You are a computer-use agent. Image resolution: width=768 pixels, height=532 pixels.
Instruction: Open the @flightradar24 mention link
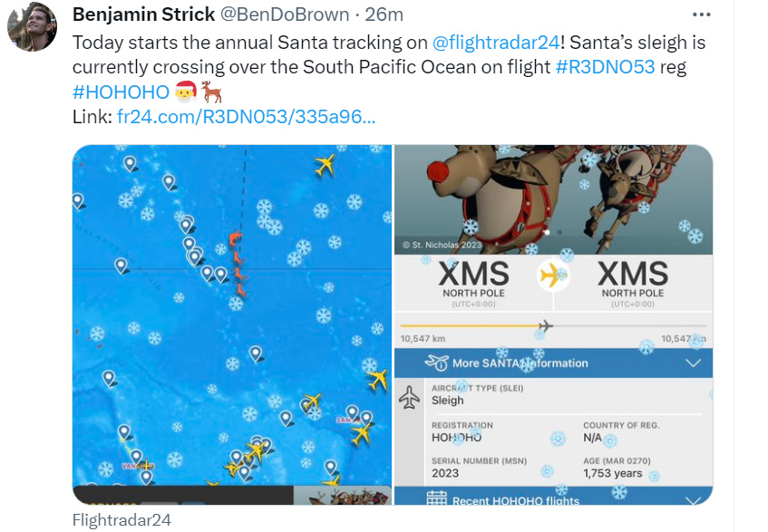click(496, 43)
